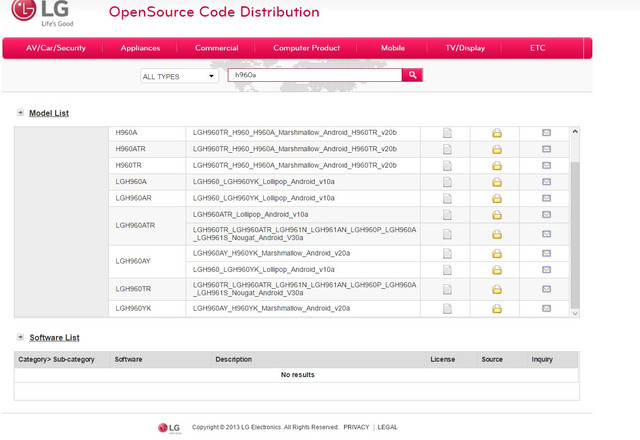The width and height of the screenshot is (640, 440).
Task: Select the LGH960ATR model cell
Action: pos(147,225)
